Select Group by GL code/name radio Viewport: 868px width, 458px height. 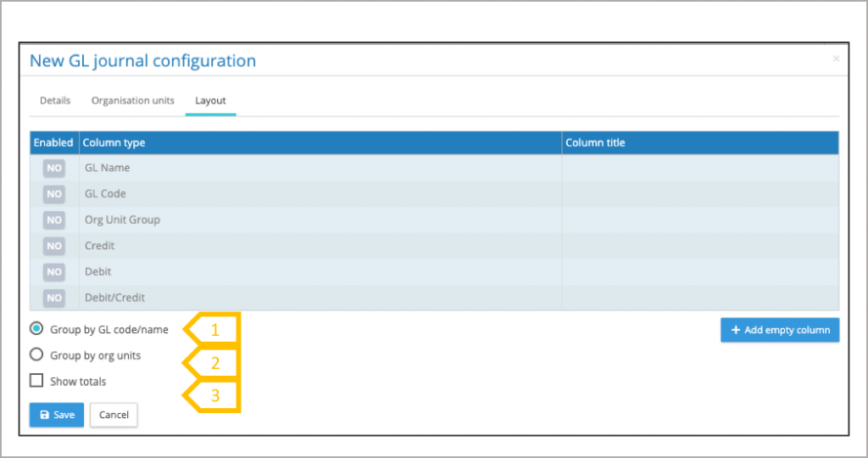coord(36,329)
